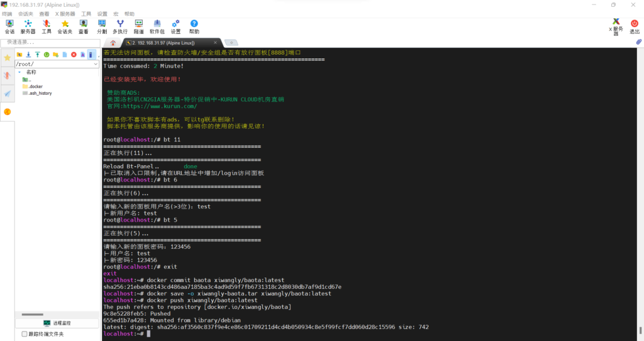Collapse the 名称 column arrow

[x=19, y=72]
